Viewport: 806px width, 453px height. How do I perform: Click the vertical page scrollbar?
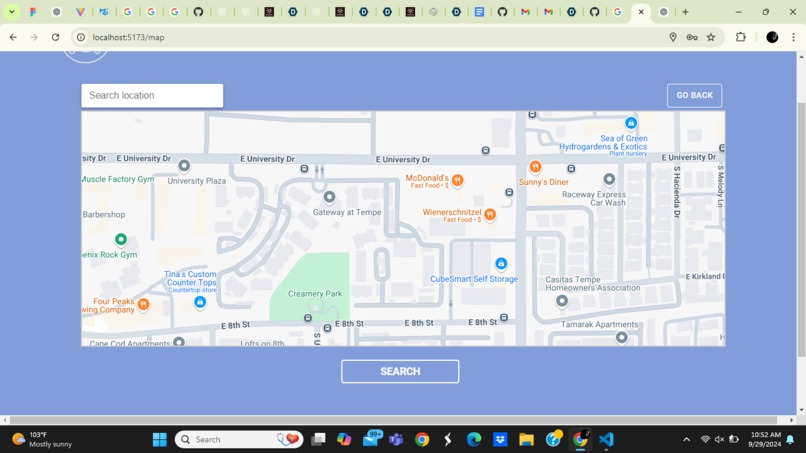pyautogui.click(x=801, y=229)
